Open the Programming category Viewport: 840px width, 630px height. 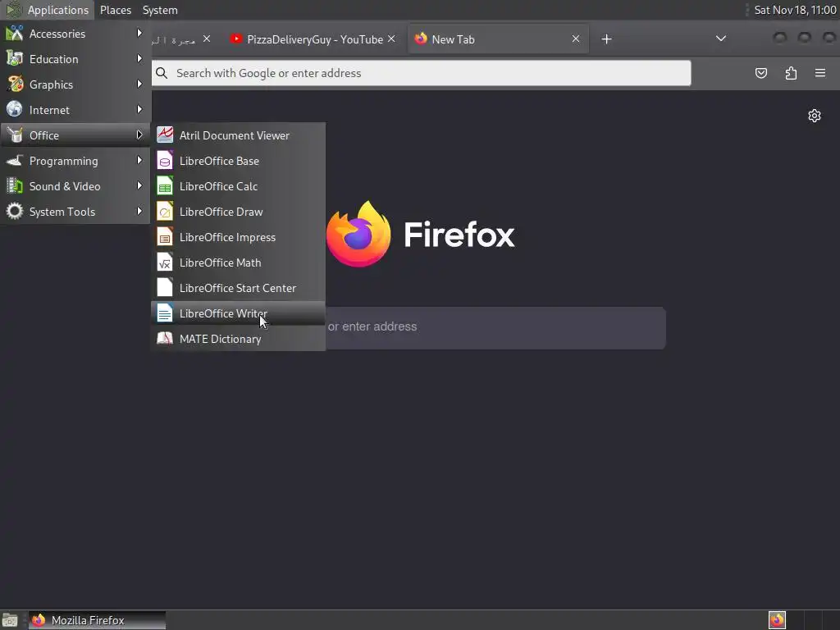[75, 161]
